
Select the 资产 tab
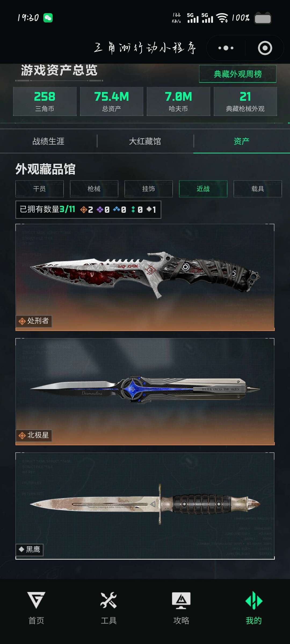[242, 141]
